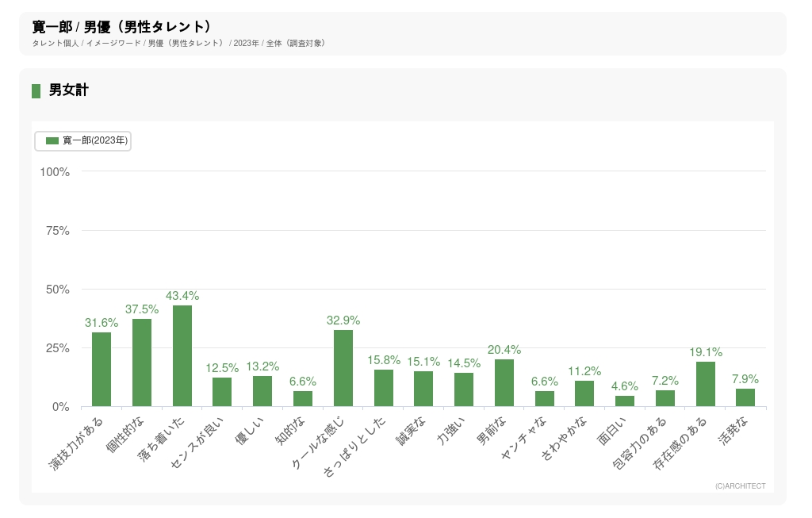Select the 男前な bar at 20.4%
The height and width of the screenshot is (518, 812).
(x=504, y=382)
